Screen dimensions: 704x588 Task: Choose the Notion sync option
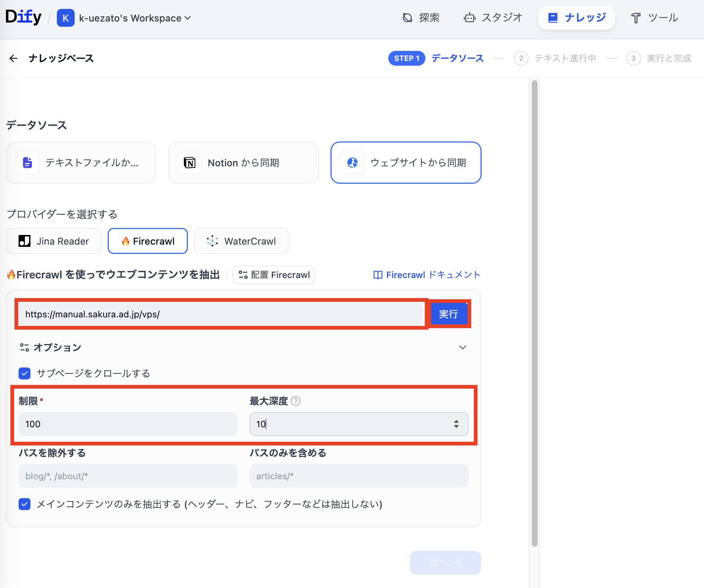coord(243,163)
